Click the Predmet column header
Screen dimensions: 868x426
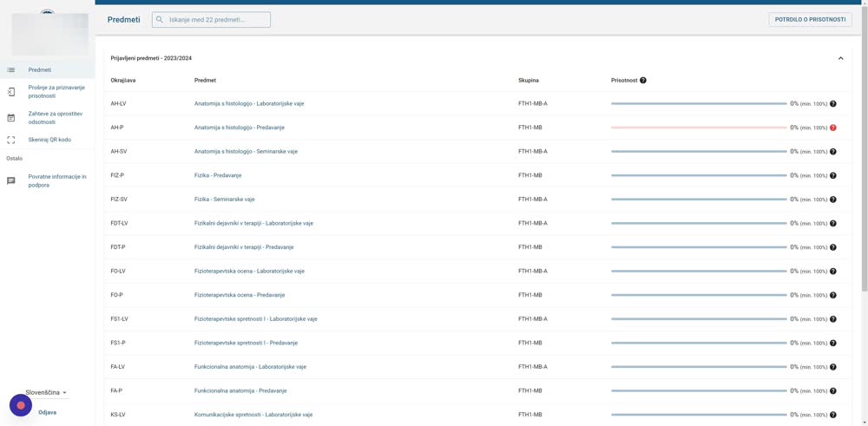[x=206, y=80]
